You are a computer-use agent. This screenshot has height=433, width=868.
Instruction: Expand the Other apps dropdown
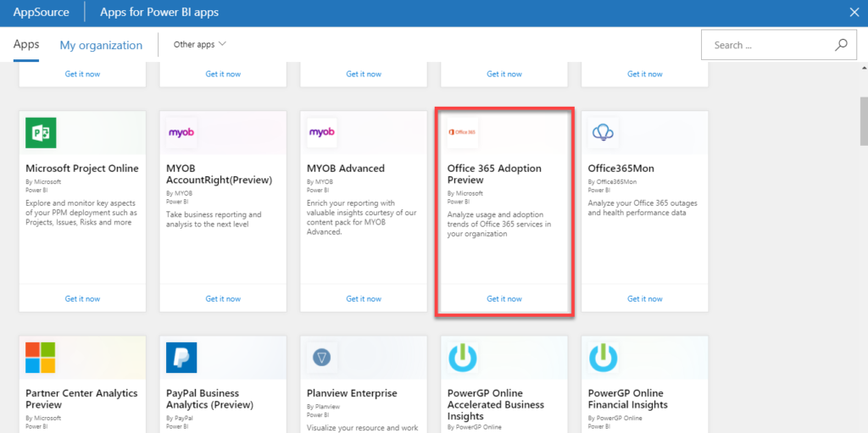coord(200,44)
